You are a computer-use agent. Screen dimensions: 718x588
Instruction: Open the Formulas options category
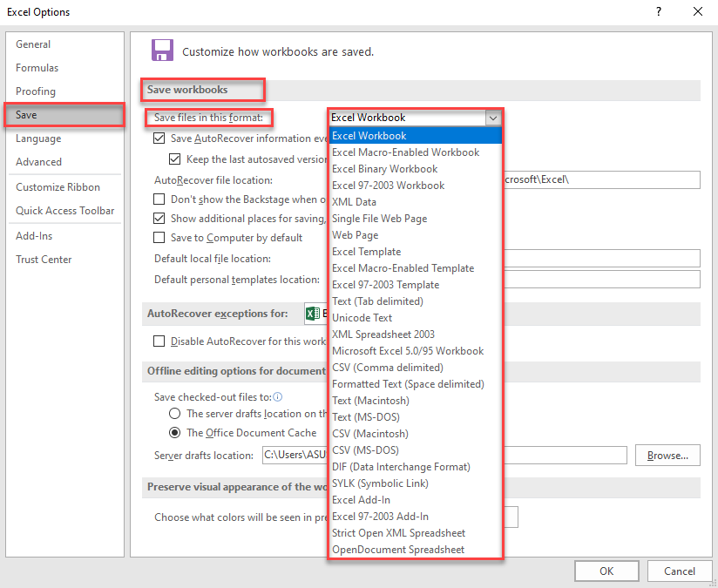pyautogui.click(x=64, y=68)
